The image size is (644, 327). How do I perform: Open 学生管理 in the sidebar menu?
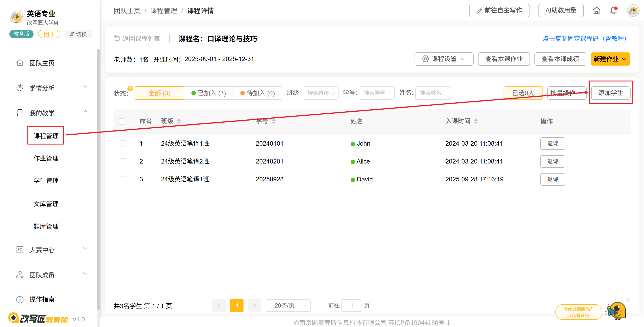click(46, 180)
